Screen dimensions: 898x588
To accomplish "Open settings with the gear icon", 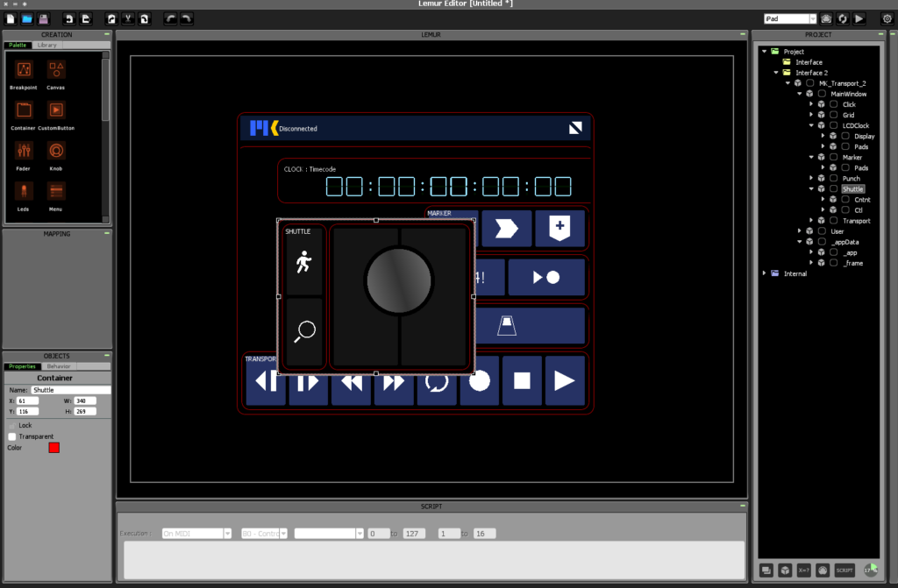I will 887,19.
